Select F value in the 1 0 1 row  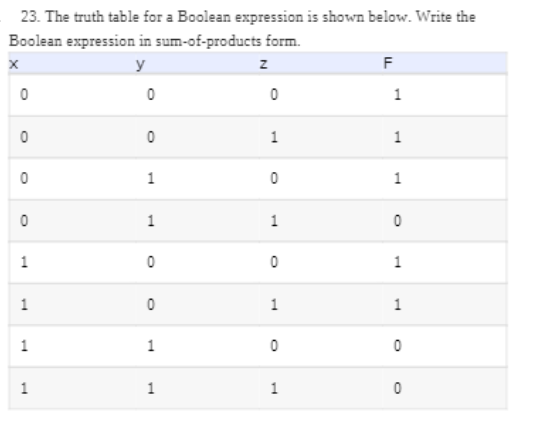397,305
